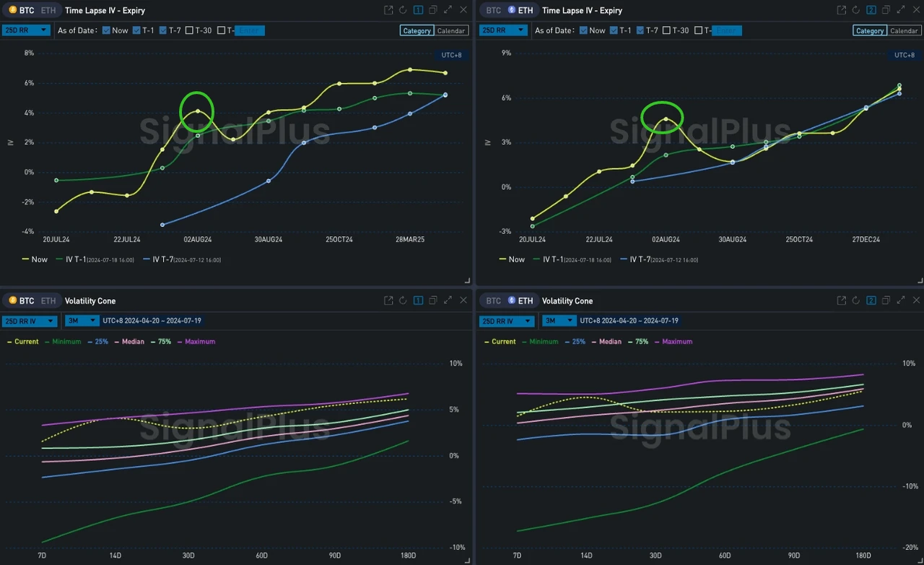Screen dimensions: 924x565
Task: Uncheck T-1 in BTC Time Lapse panel
Action: coord(136,30)
